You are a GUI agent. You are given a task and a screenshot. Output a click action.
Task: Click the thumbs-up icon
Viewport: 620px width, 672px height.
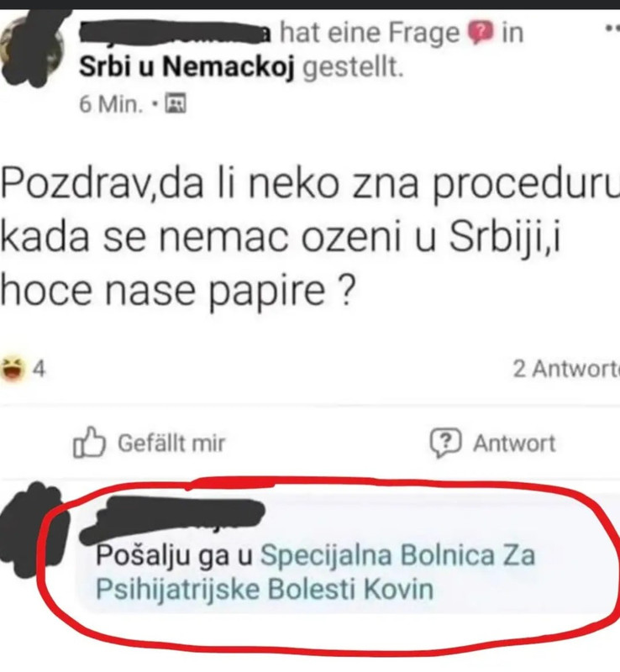tap(89, 442)
